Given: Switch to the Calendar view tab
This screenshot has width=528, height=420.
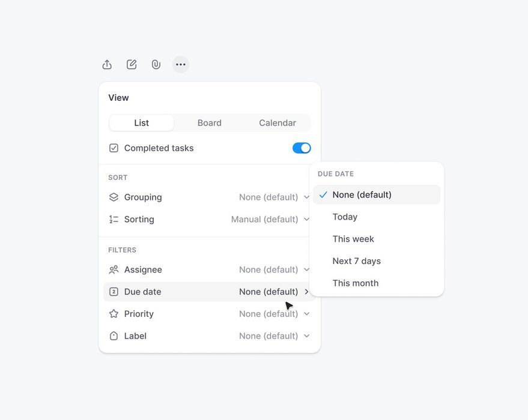Looking at the screenshot, I should [x=278, y=123].
